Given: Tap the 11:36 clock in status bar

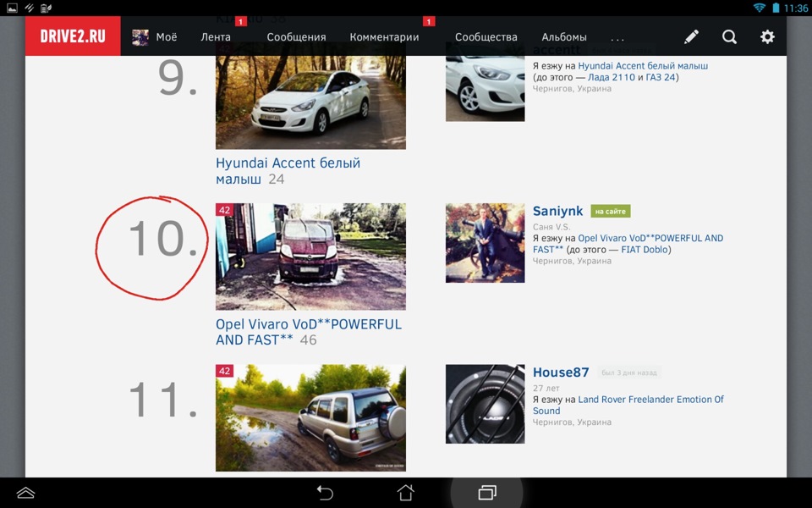Looking at the screenshot, I should [795, 8].
